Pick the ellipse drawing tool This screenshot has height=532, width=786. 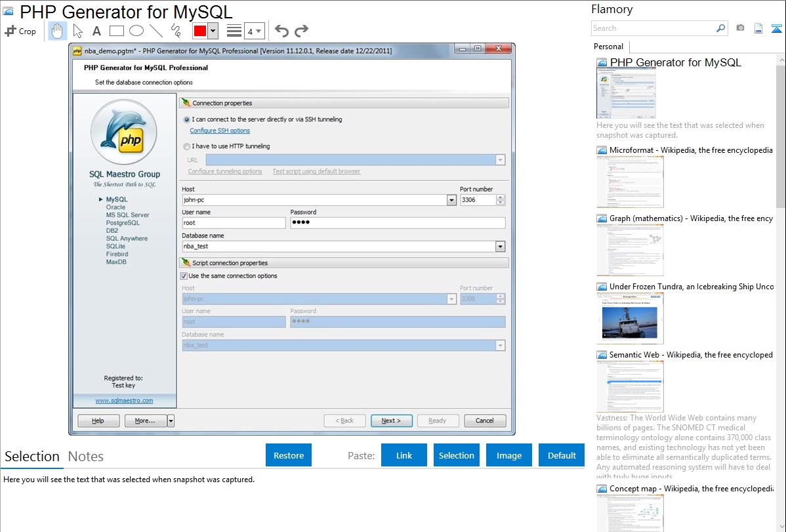coord(136,31)
